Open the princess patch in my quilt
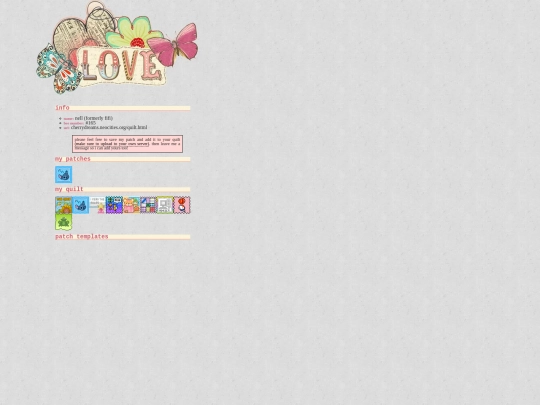The width and height of the screenshot is (540, 405). click(97, 205)
